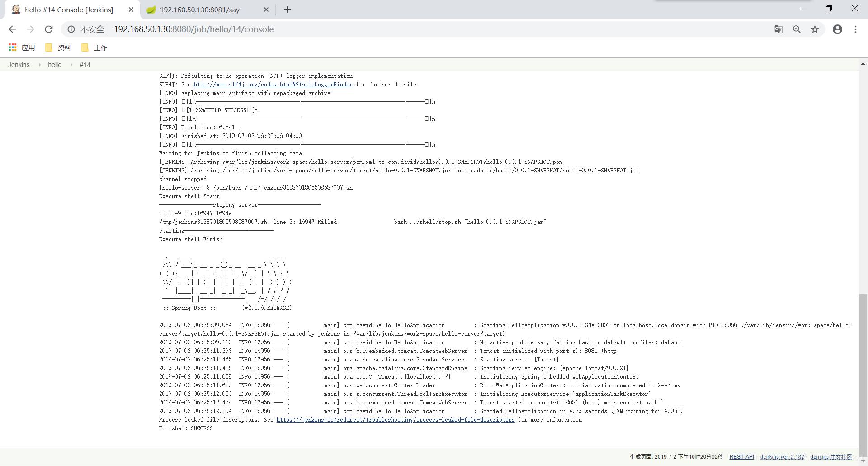Open the Chrome three-dot menu
Screen dimensions: 868x466
pos(855,29)
